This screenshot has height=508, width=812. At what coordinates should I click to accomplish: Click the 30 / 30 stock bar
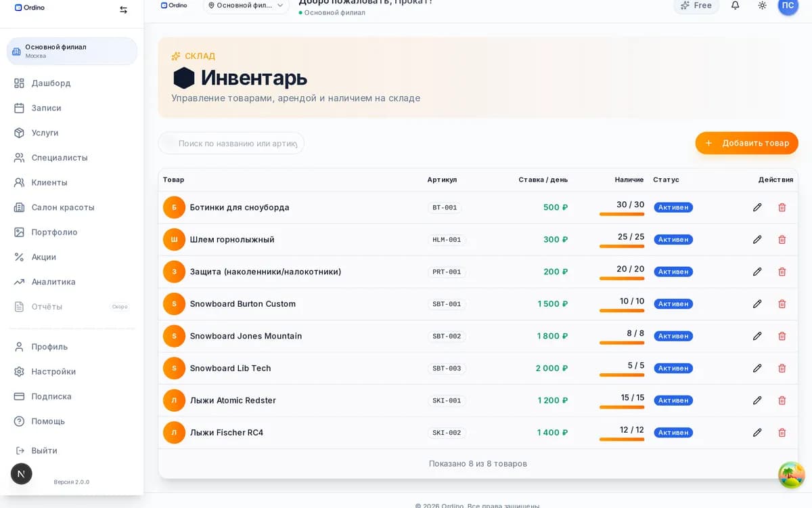tap(622, 214)
